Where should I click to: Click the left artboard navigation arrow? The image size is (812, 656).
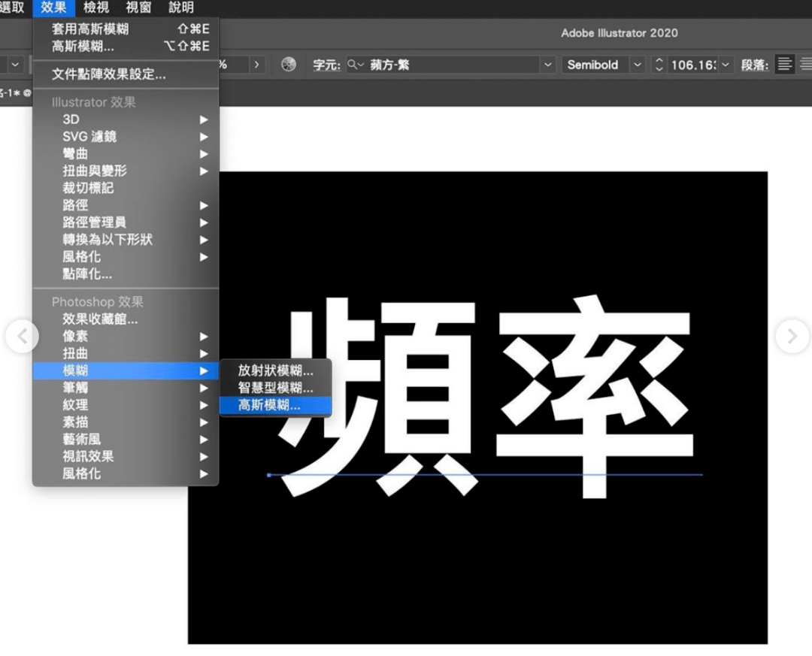tap(21, 337)
